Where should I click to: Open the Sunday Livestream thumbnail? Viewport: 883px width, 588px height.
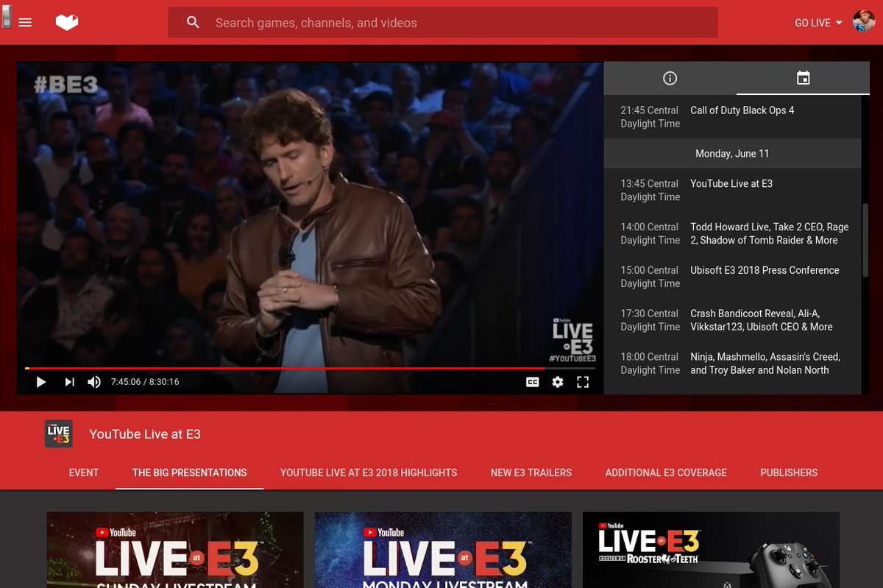coord(175,550)
